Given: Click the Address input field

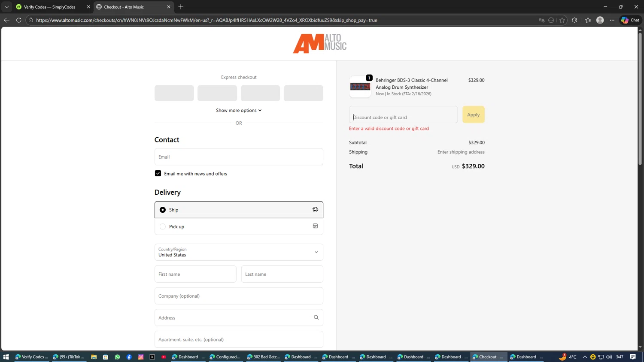Looking at the screenshot, I should pos(239,317).
